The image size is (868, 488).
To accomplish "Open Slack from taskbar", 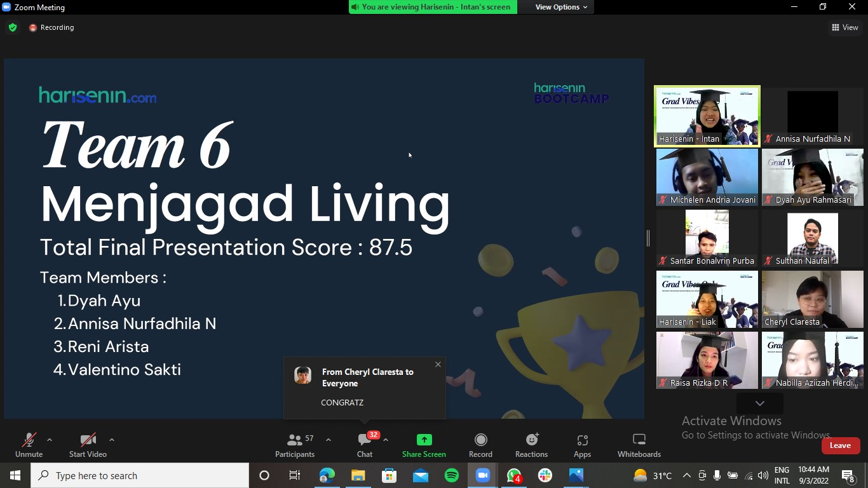I will tap(545, 475).
